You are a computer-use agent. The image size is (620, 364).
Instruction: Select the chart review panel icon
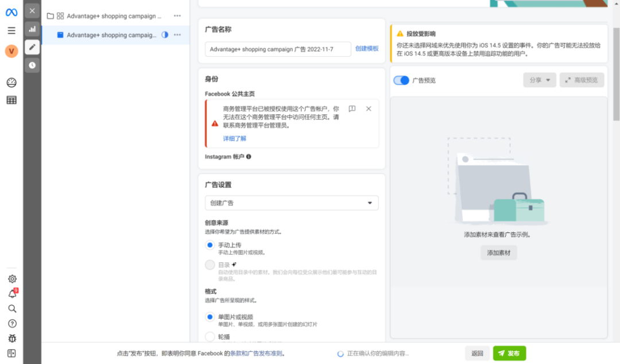point(32,29)
